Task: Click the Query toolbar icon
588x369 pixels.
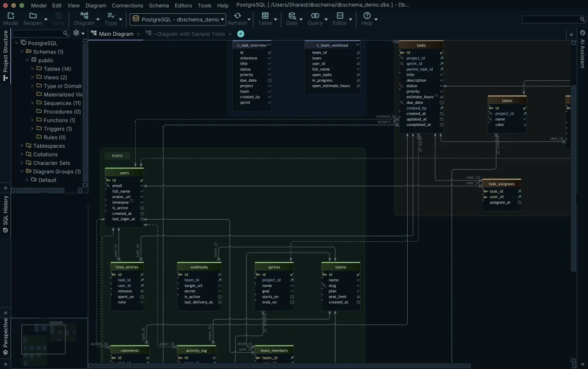Action: tap(315, 16)
